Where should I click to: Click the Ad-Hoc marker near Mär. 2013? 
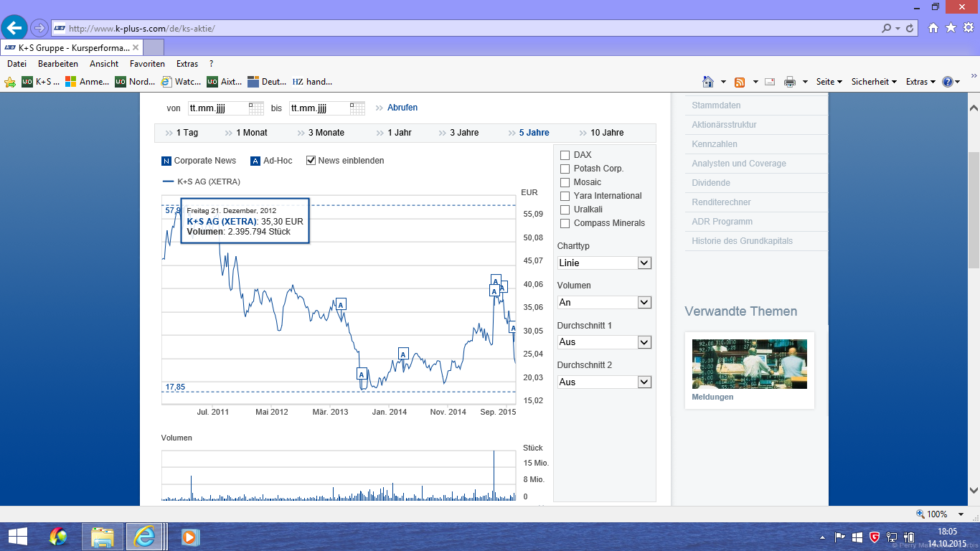click(341, 304)
